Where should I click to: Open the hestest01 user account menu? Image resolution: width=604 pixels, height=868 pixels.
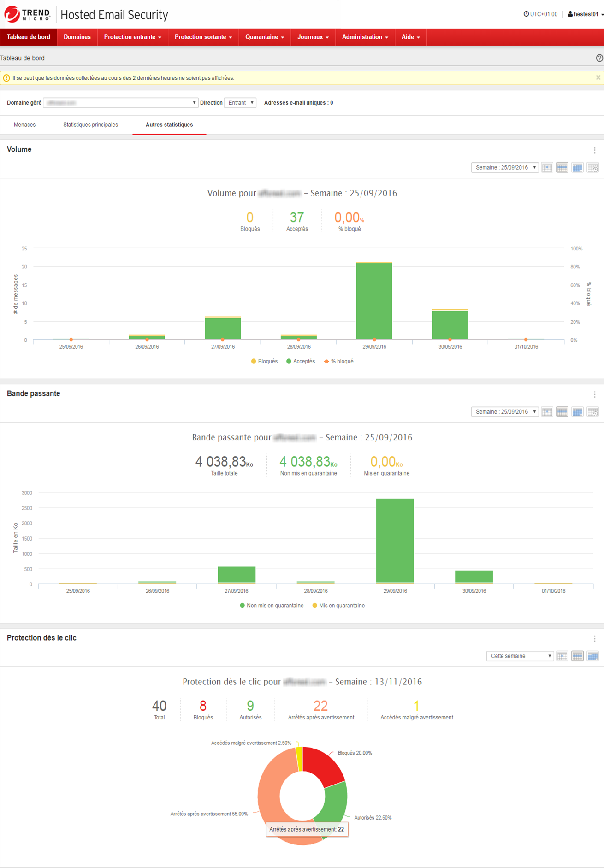pos(585,14)
